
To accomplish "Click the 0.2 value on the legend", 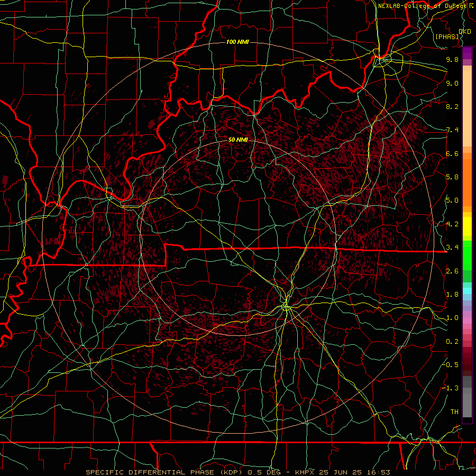I will (452, 342).
